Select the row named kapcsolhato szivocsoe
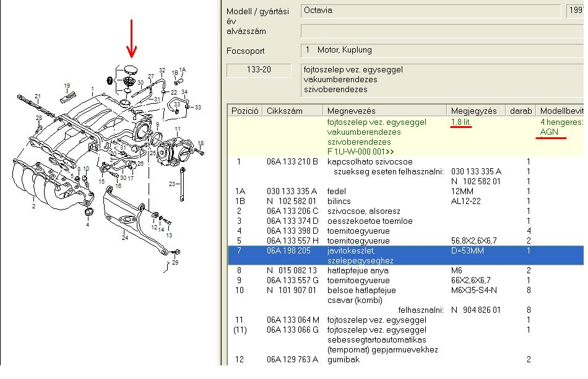The width and height of the screenshot is (588, 379). [x=370, y=162]
